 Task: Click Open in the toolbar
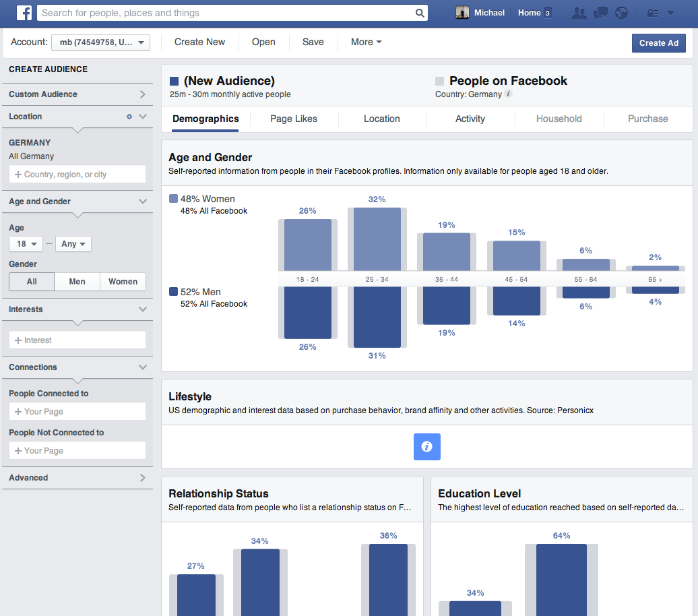tap(263, 42)
